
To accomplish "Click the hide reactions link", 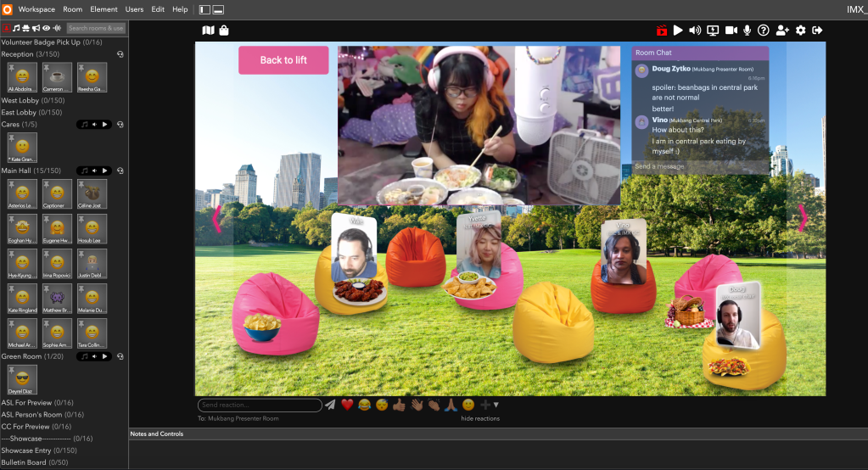I will pyautogui.click(x=480, y=418).
